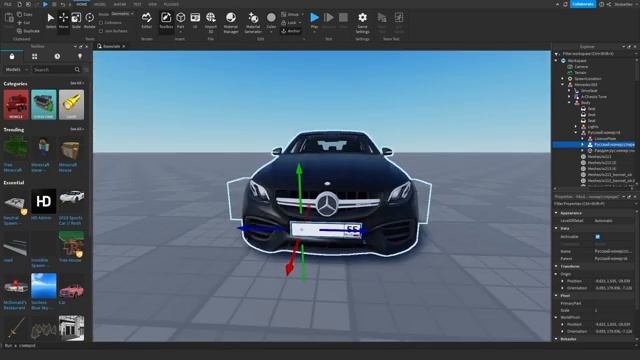Expand the Lights node
The height and width of the screenshot is (360, 640).
[576, 127]
